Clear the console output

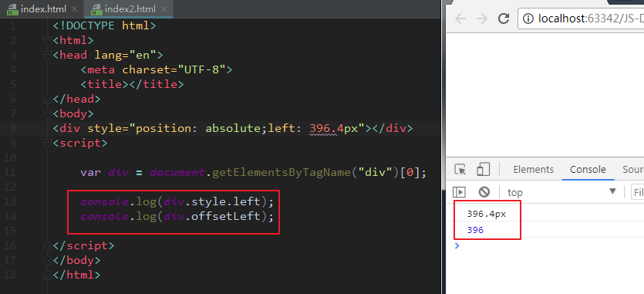point(484,191)
